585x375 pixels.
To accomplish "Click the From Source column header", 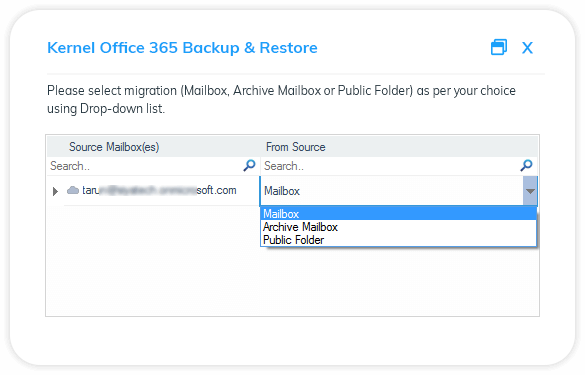I will (295, 147).
